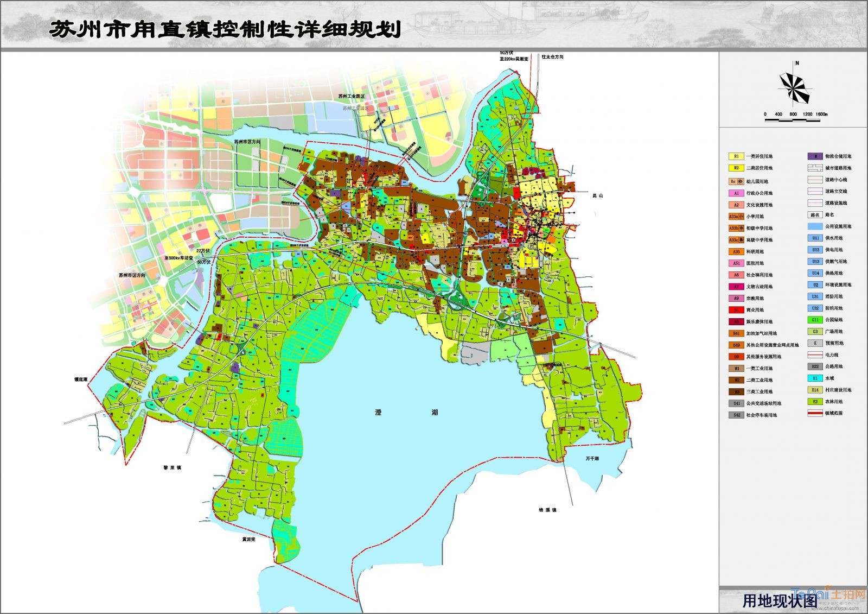Select the E2 农林用地 legend swatch
The height and width of the screenshot is (614, 868).
[x=815, y=402]
